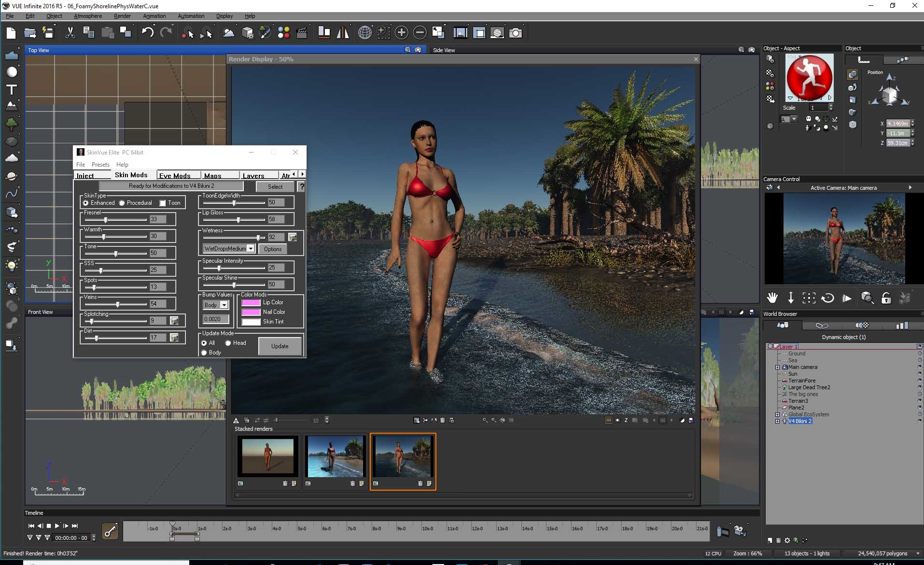Screen dimensions: 924x565
Task: Select the Text tool in left toolbar
Action: [12, 89]
